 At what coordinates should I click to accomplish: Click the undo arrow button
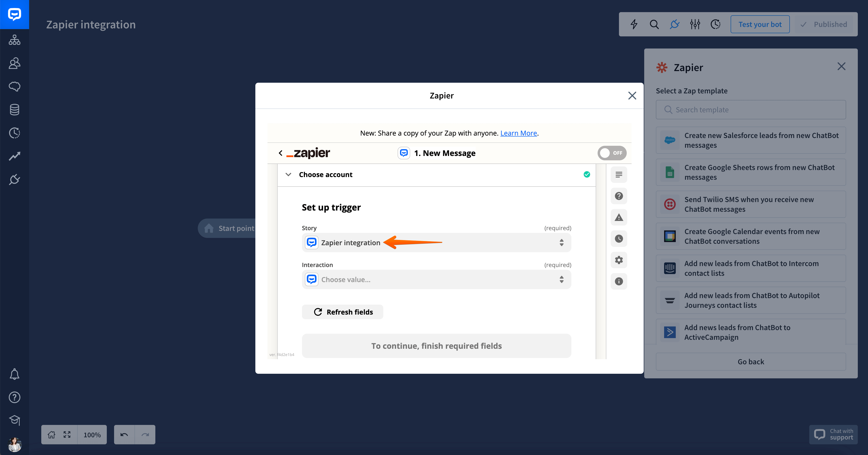click(124, 435)
